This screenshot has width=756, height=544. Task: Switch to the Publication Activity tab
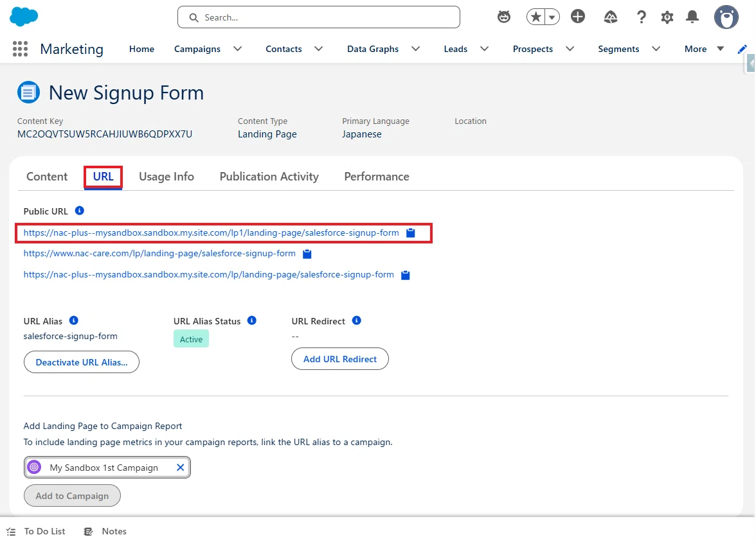(x=269, y=177)
